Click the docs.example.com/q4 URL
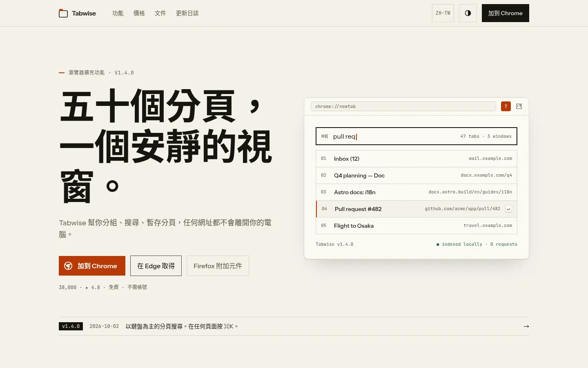 486,175
